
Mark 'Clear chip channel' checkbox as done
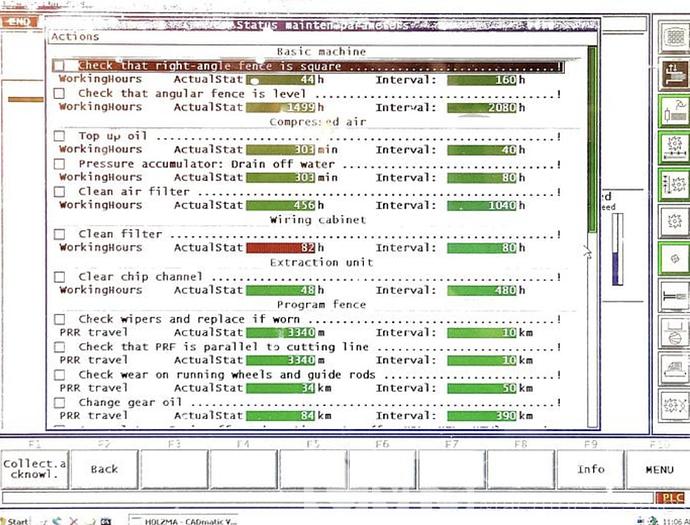coord(59,277)
